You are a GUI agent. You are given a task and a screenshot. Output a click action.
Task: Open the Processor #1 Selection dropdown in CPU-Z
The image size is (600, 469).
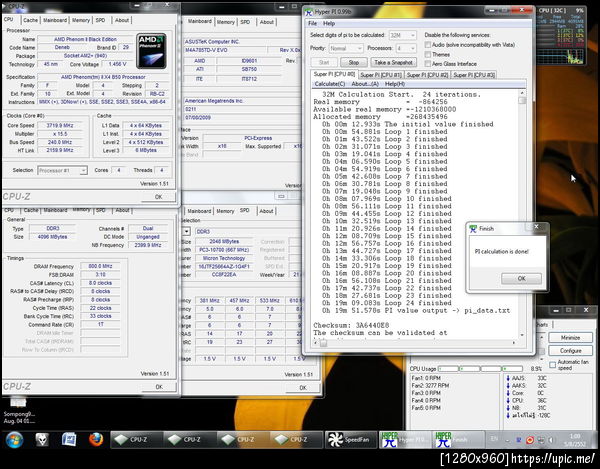[62, 170]
